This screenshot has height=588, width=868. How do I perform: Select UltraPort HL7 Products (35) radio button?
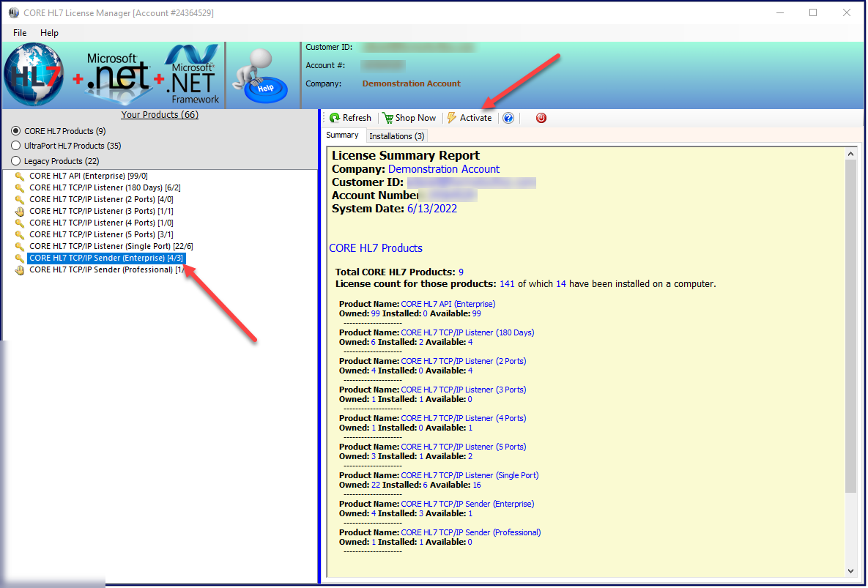click(x=15, y=146)
